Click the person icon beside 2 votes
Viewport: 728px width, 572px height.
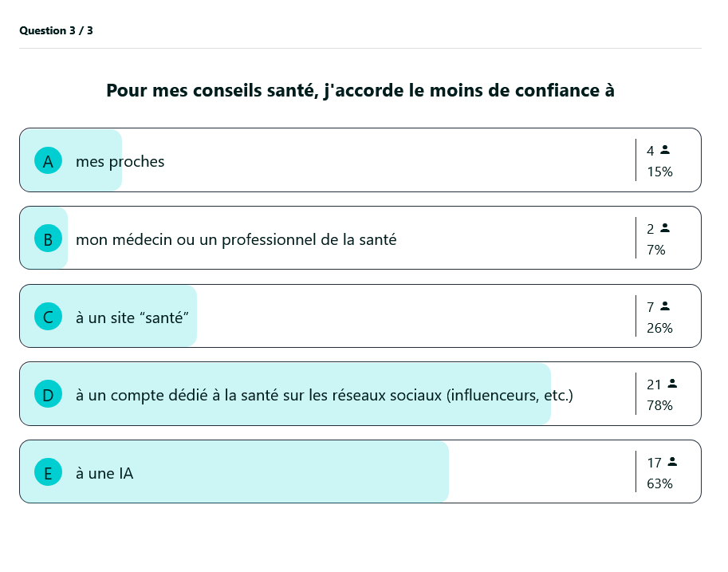coord(665,228)
